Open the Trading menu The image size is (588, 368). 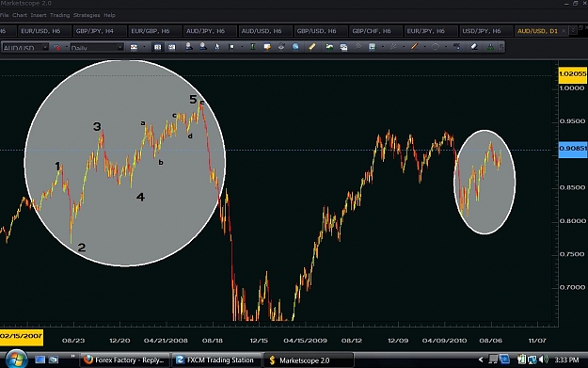pos(59,15)
